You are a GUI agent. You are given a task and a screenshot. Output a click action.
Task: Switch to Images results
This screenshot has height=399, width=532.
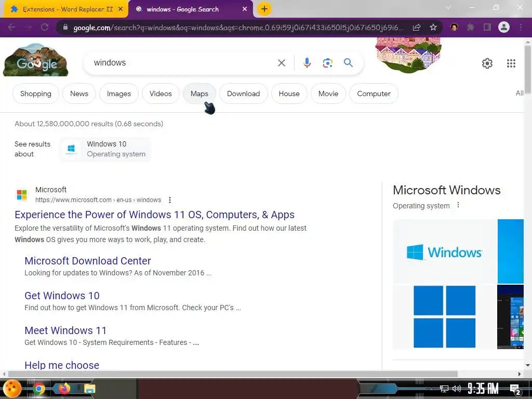[x=119, y=94]
